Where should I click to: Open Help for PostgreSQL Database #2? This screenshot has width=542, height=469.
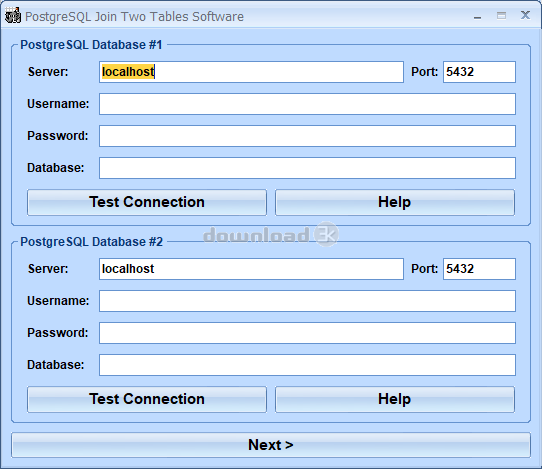(x=395, y=399)
